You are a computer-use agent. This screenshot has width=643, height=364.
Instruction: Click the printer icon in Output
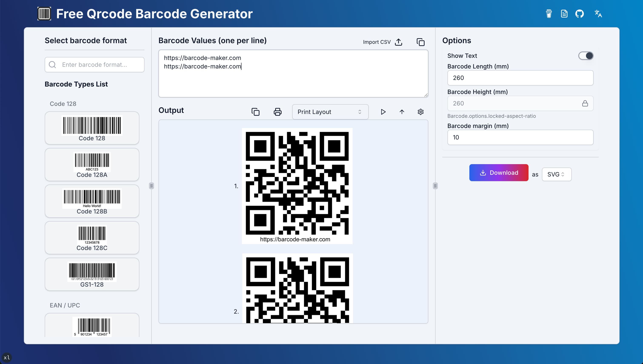coord(277,112)
